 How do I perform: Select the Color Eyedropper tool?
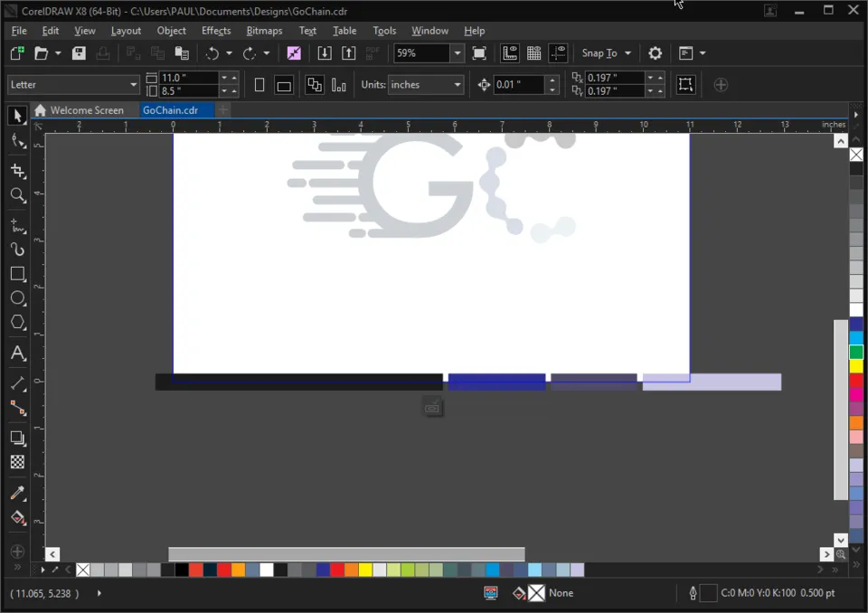[x=17, y=492]
